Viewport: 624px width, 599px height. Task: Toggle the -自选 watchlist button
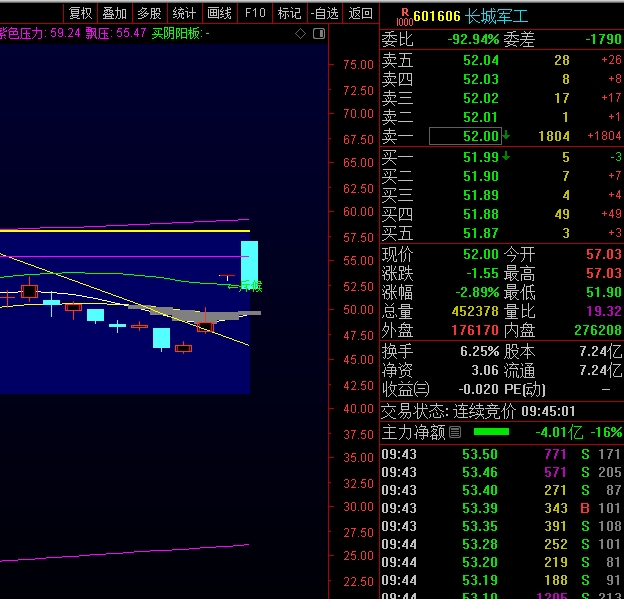[324, 13]
